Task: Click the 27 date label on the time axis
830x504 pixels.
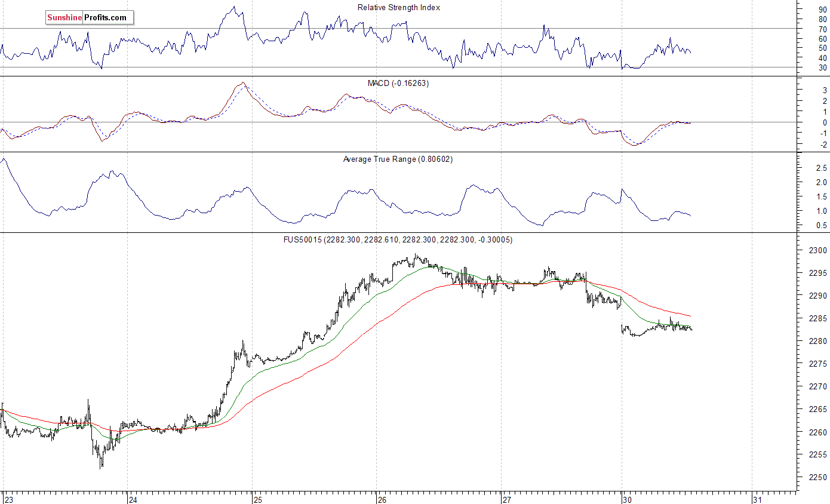Action: pos(506,499)
